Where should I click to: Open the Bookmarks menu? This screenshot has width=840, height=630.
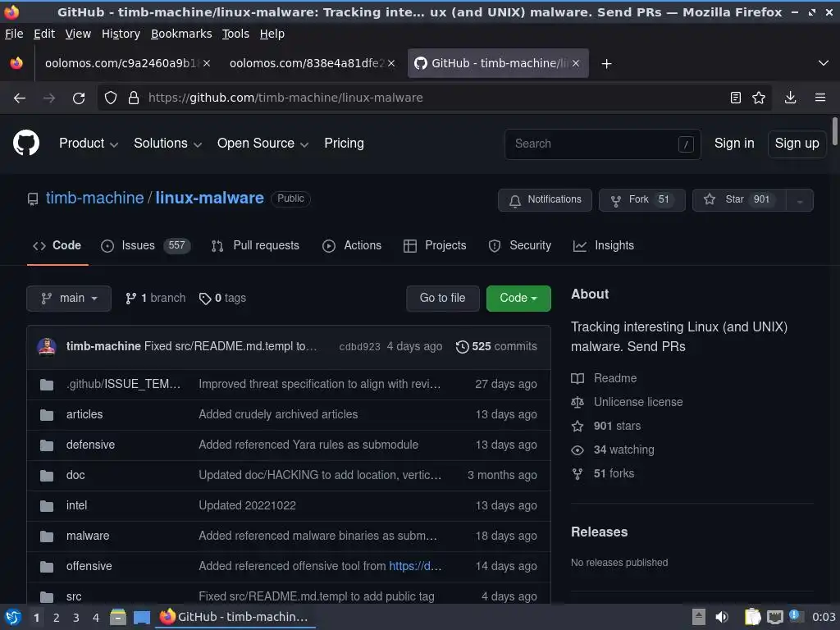(181, 34)
